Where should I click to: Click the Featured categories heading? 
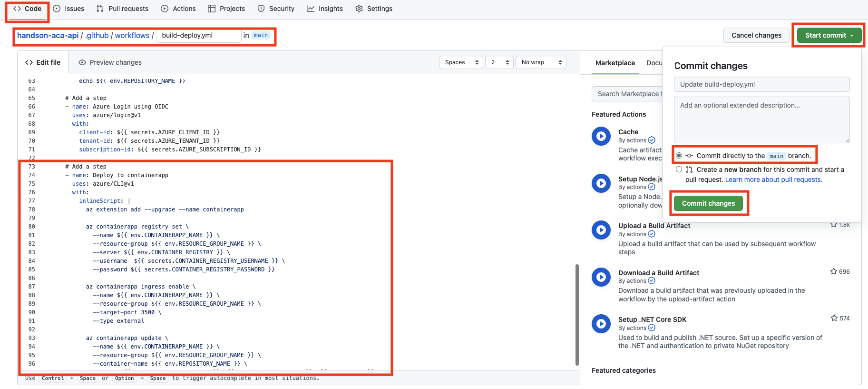tap(624, 370)
